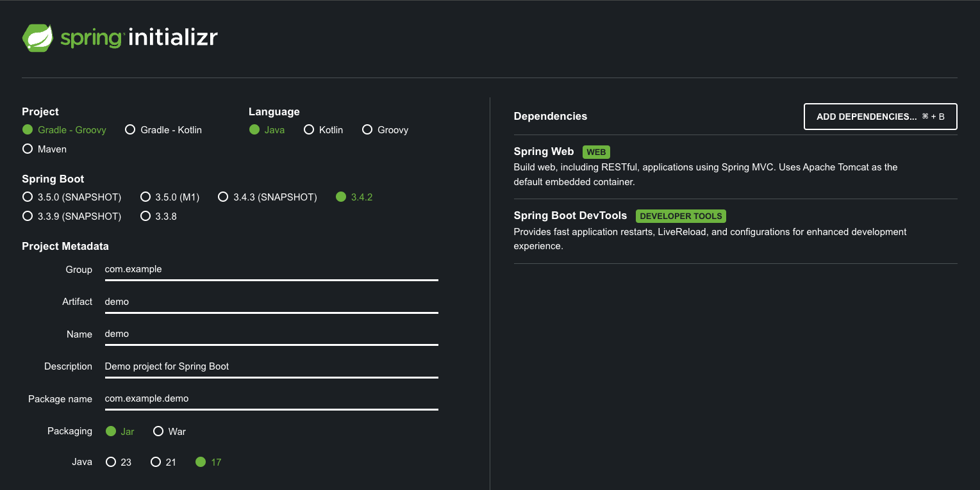The height and width of the screenshot is (490, 980).
Task: Click into the Group text field
Action: click(271, 270)
